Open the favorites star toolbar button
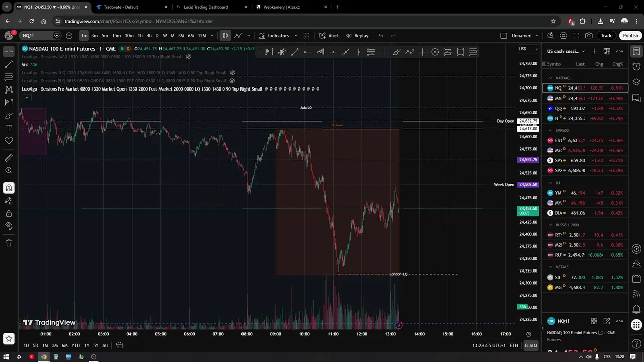This screenshot has height=362, width=644. pos(9,339)
